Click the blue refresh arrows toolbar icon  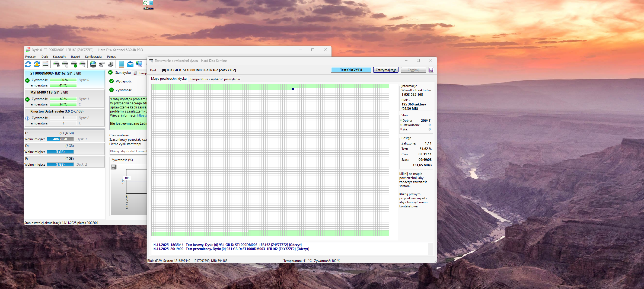(x=28, y=64)
